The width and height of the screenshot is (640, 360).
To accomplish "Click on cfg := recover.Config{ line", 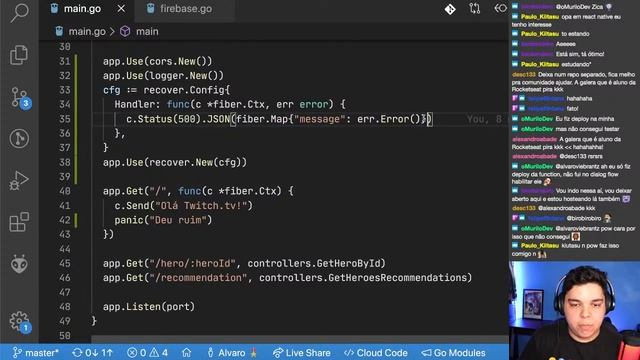I will [167, 90].
